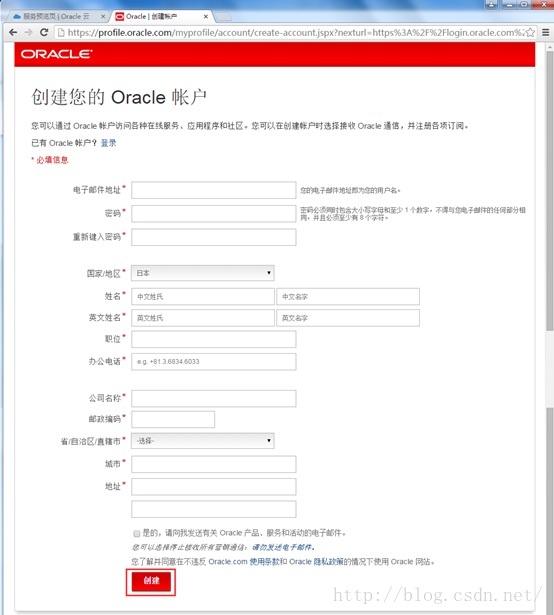This screenshot has height=615, width=554.
Task: Click the browser forward arrow
Action: [28, 32]
